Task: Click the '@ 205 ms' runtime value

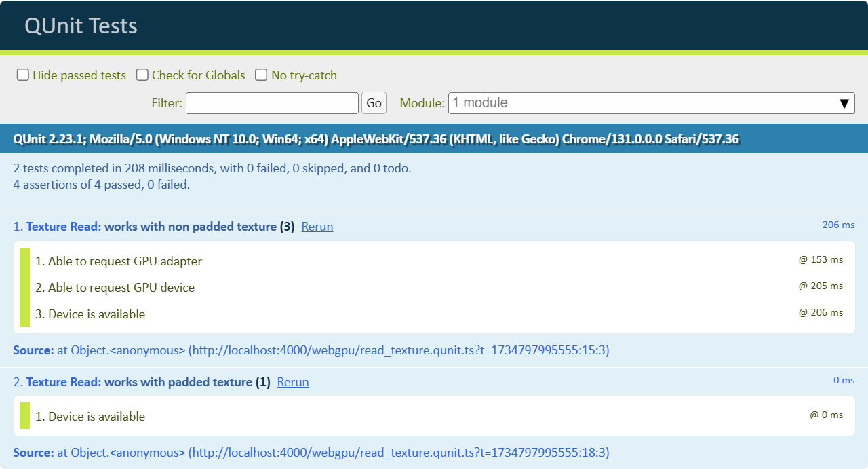Action: [x=821, y=286]
